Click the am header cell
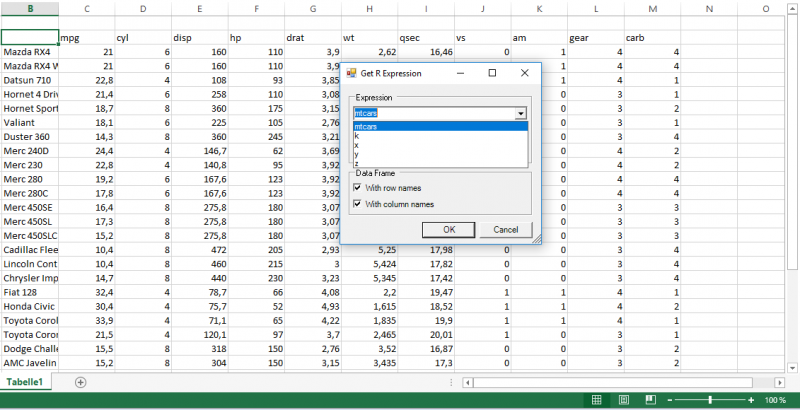The width and height of the screenshot is (800, 410). (x=539, y=38)
